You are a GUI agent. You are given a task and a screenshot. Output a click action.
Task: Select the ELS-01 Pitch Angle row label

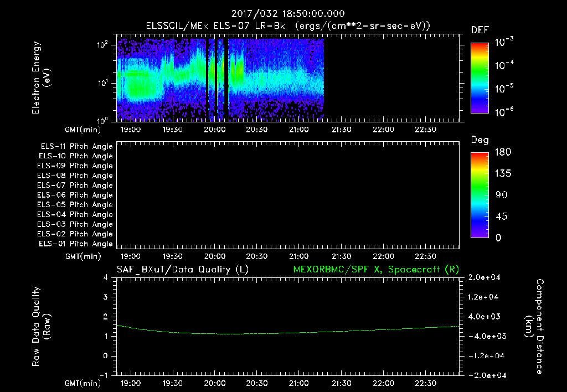click(x=76, y=244)
